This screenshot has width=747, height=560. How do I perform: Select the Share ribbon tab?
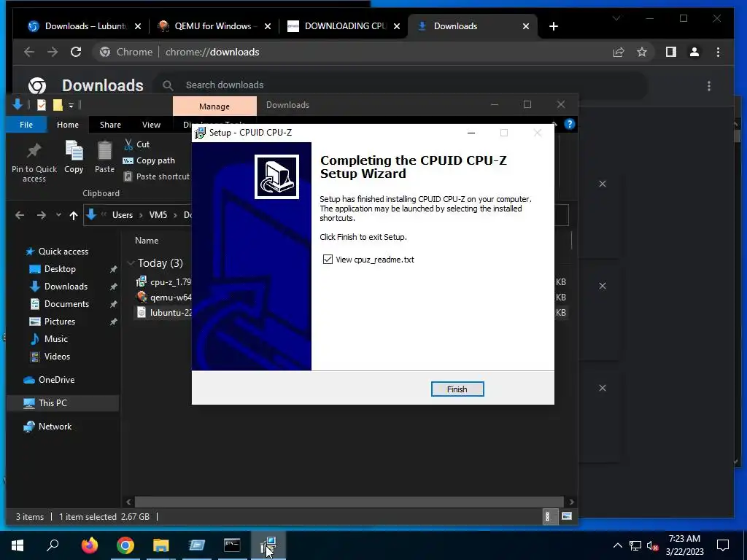[110, 124]
